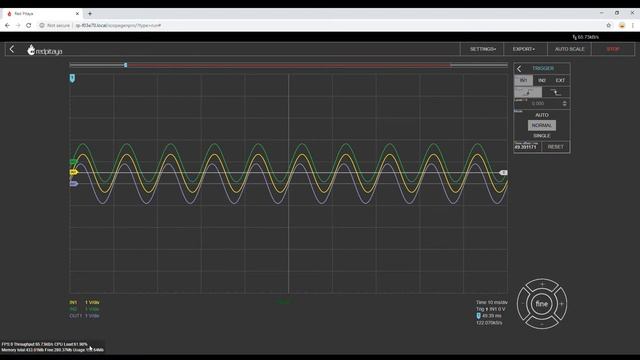Image resolution: width=640 pixels, height=360 pixels.
Task: Set trigger mode to NORMAL
Action: (542, 125)
